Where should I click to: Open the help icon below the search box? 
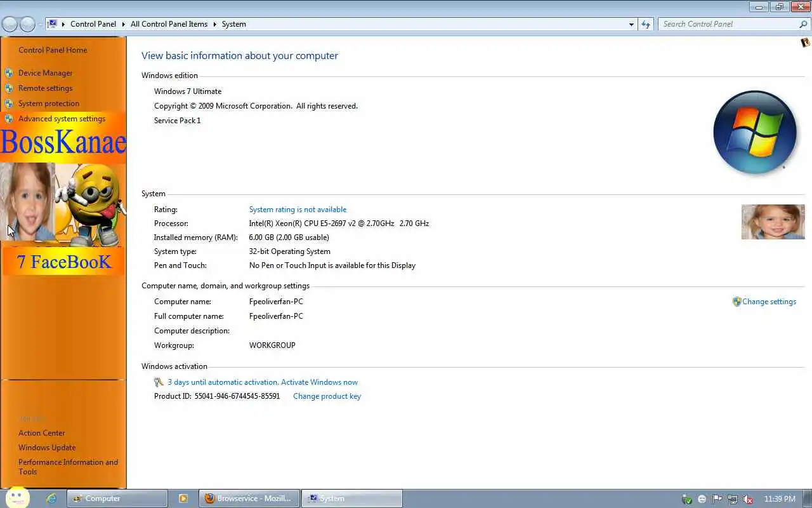coord(806,43)
